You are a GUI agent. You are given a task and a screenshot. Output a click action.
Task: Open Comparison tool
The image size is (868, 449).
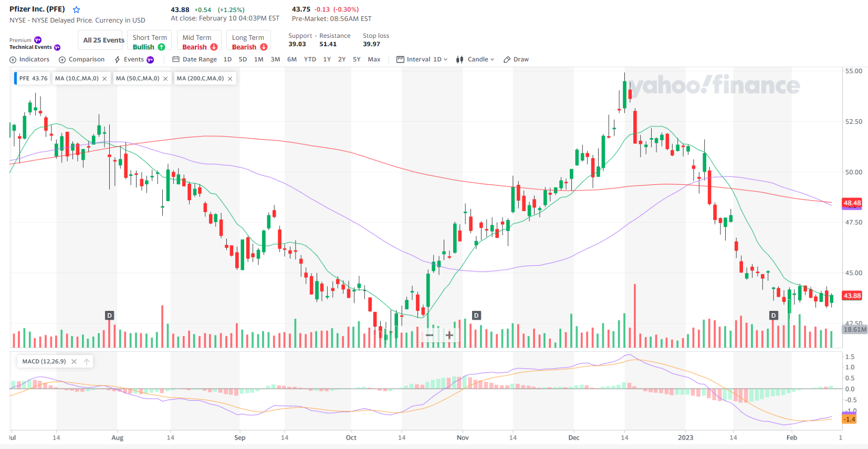coord(81,59)
